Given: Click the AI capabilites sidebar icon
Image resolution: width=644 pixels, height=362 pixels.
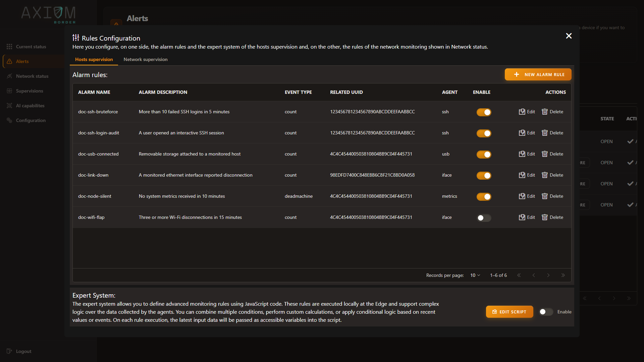Looking at the screenshot, I should [9, 106].
